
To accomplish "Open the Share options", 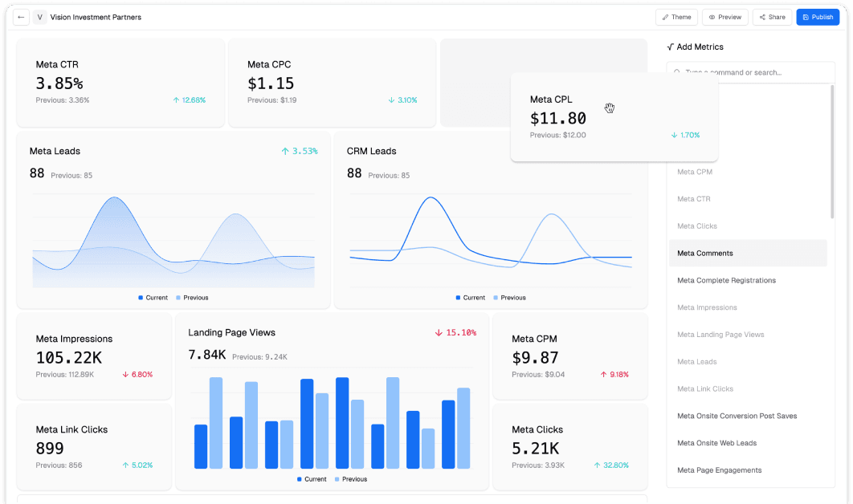I will click(772, 17).
